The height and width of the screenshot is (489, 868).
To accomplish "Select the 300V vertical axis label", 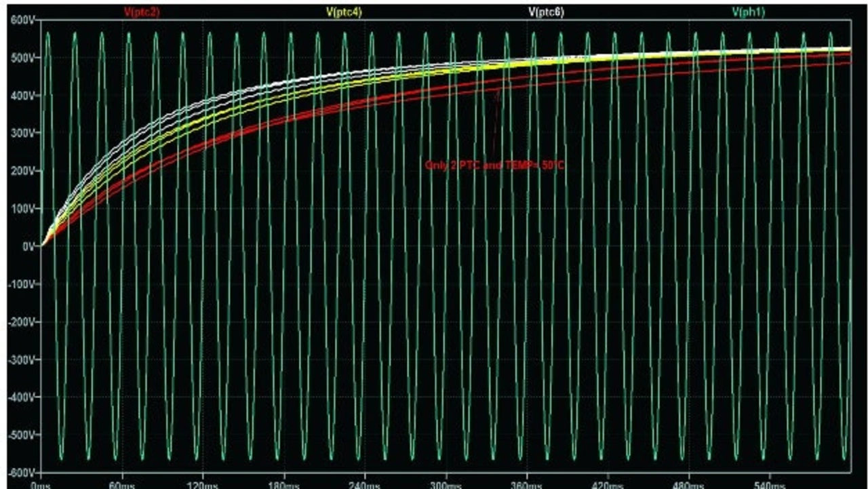I will 22,134.
